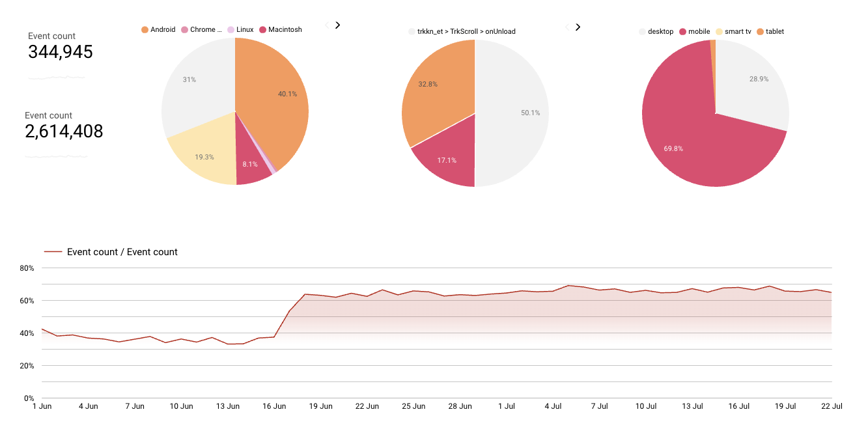Click the 2,614,408 Event count value
This screenshot has height=442, width=868.
tap(64, 131)
